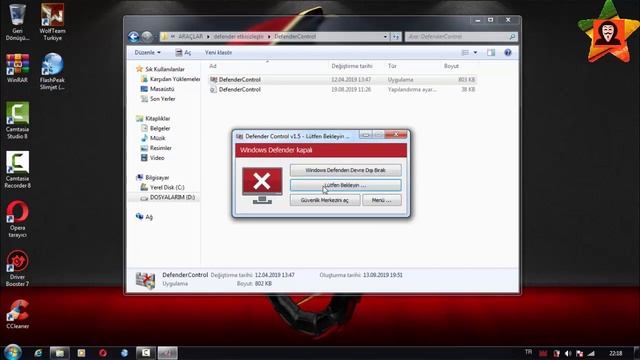Select the DefenderControl application file row

[342, 80]
